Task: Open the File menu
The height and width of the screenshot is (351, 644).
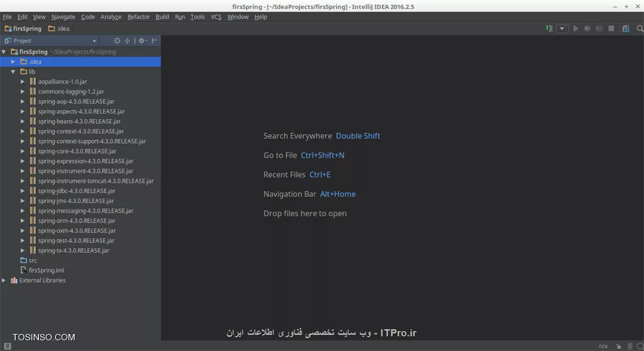Action: click(7, 17)
